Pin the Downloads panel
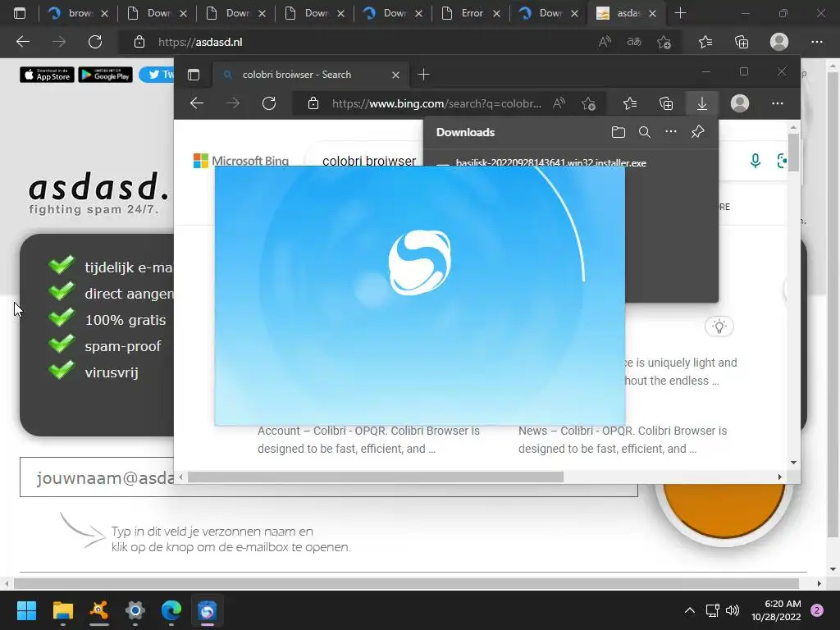This screenshot has width=840, height=630. (697, 132)
